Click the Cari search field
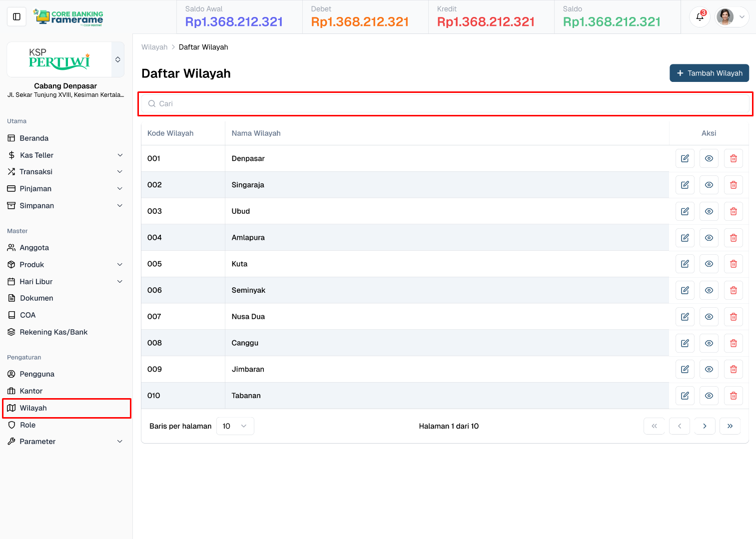The image size is (756, 539). [x=445, y=104]
